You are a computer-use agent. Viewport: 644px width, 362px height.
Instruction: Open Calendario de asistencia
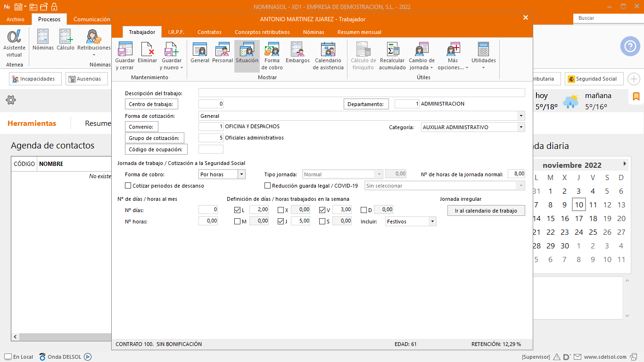(x=328, y=50)
